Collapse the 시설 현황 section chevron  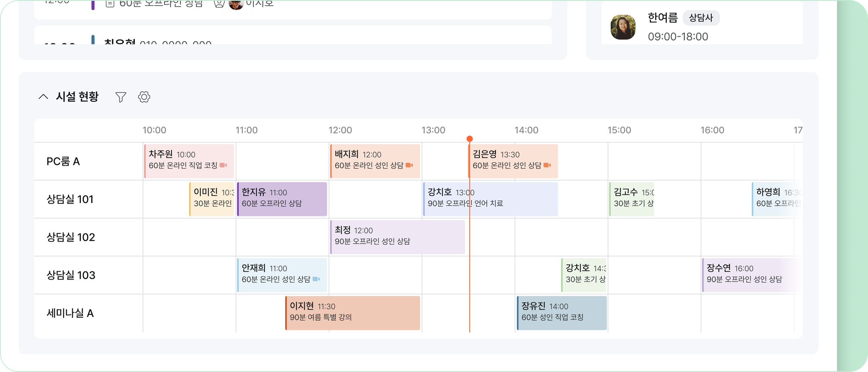pyautogui.click(x=43, y=97)
